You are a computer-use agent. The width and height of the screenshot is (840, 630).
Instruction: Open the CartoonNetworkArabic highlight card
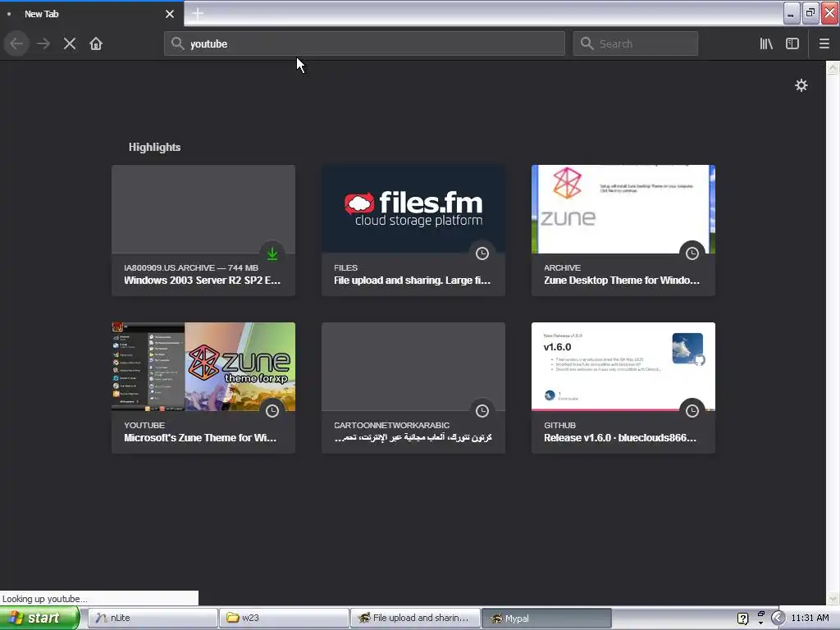pyautogui.click(x=413, y=388)
